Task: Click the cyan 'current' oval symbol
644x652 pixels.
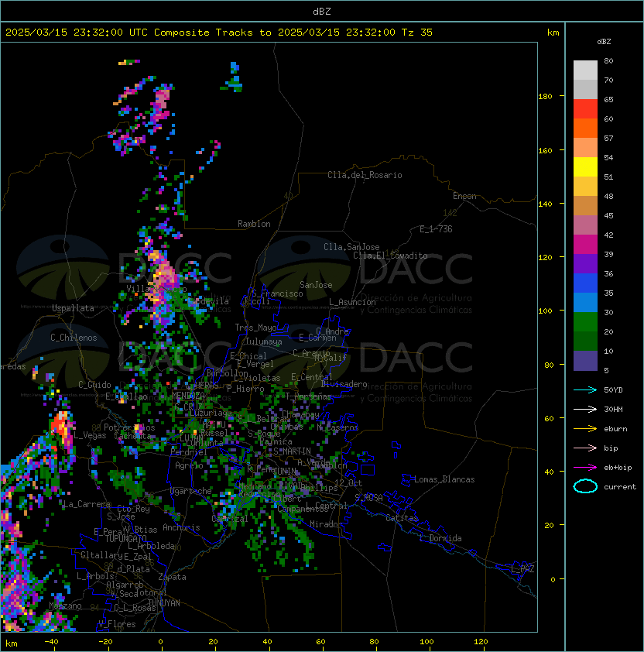Action: coord(585,486)
